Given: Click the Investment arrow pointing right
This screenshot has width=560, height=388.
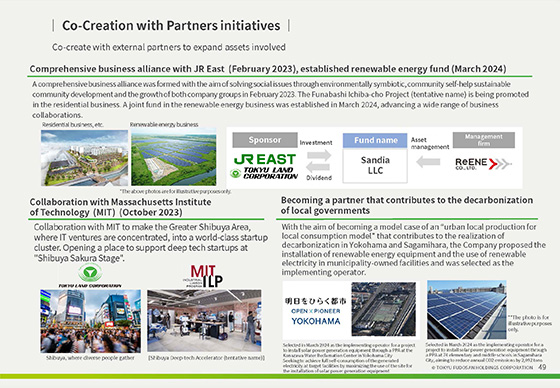Looking at the screenshot, I should pos(319,155).
